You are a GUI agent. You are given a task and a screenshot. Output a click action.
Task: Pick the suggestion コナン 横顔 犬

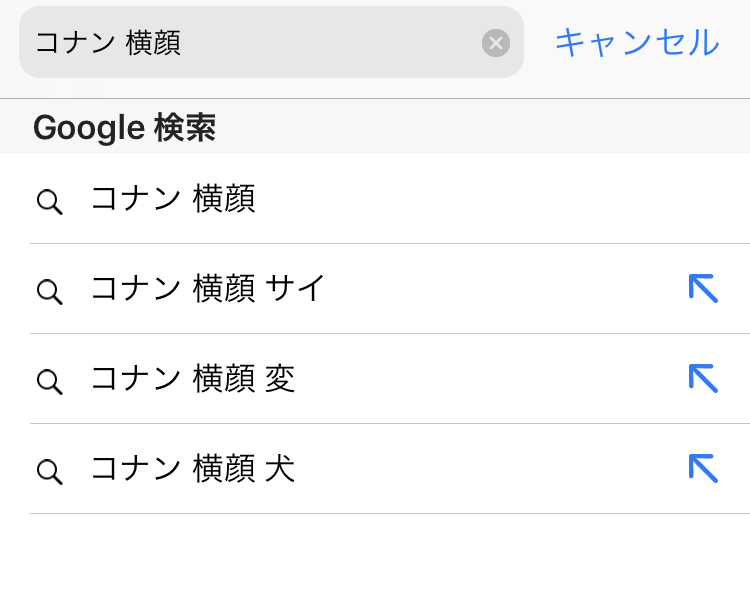[193, 469]
